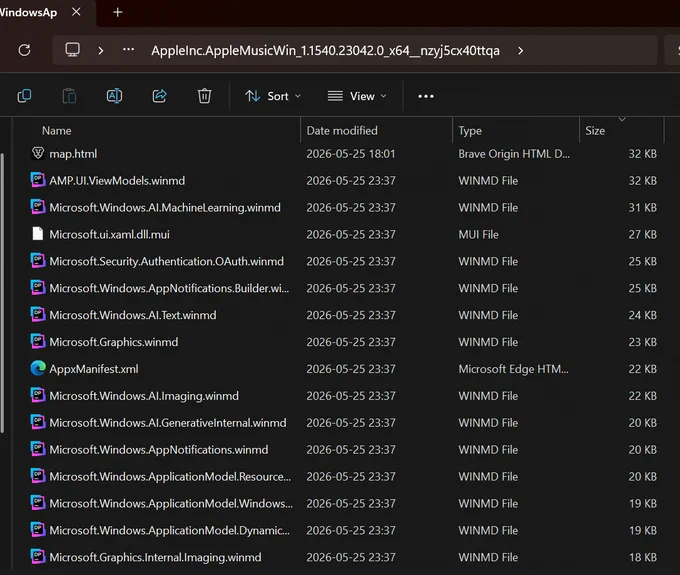This screenshot has width=680, height=575.
Task: Click the Microsoft.Windows.AI.Text.winmd file icon
Action: point(38,314)
